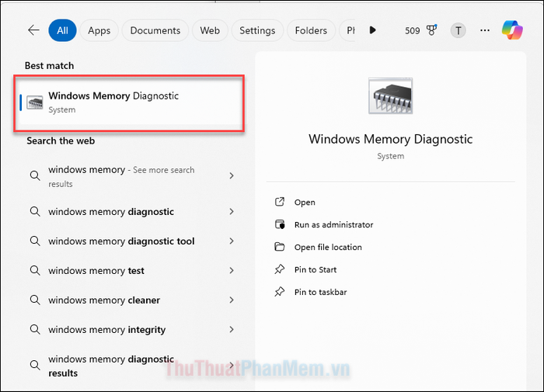Switch to the Web filter tab
The height and width of the screenshot is (392, 544).
pos(210,30)
